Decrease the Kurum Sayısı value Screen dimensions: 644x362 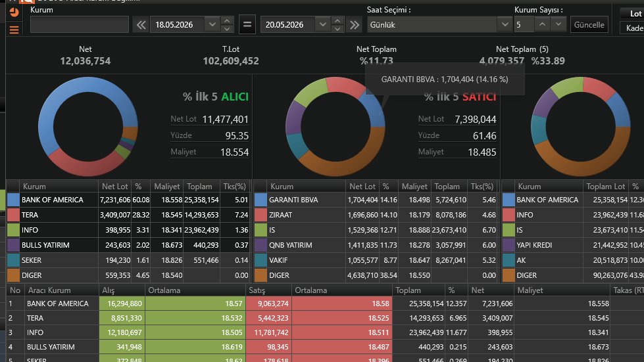pyautogui.click(x=558, y=24)
